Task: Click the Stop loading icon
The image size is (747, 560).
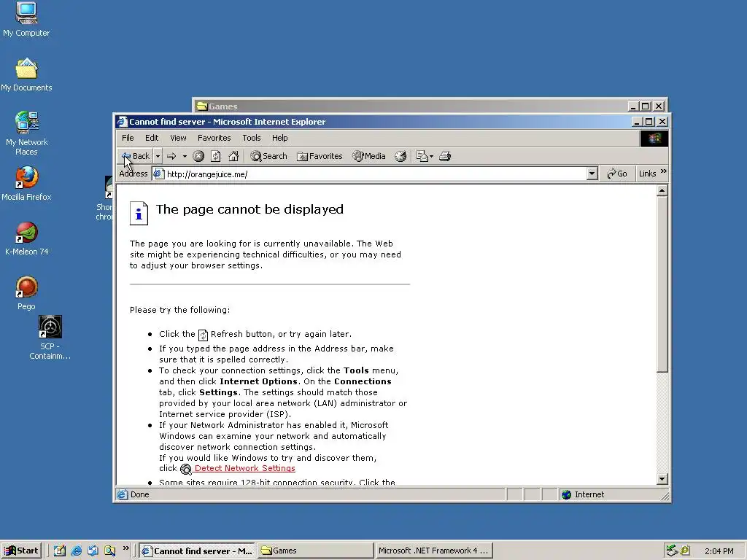Action: tap(198, 156)
